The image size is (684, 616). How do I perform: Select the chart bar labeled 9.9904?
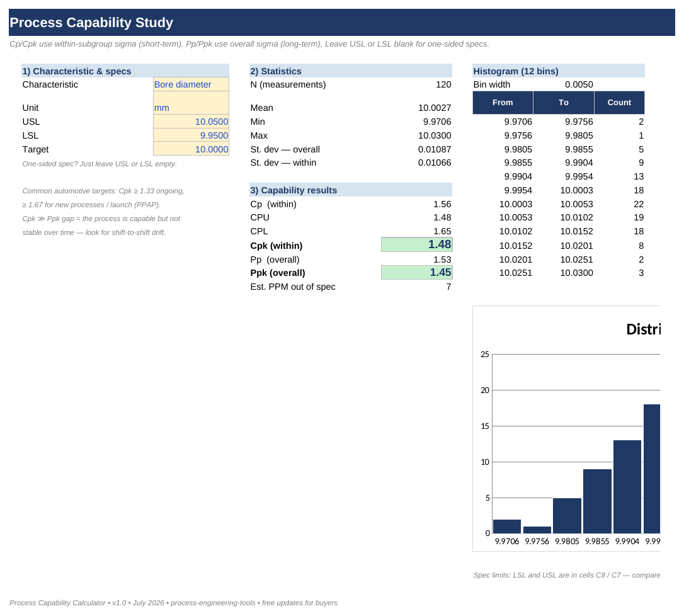click(627, 487)
